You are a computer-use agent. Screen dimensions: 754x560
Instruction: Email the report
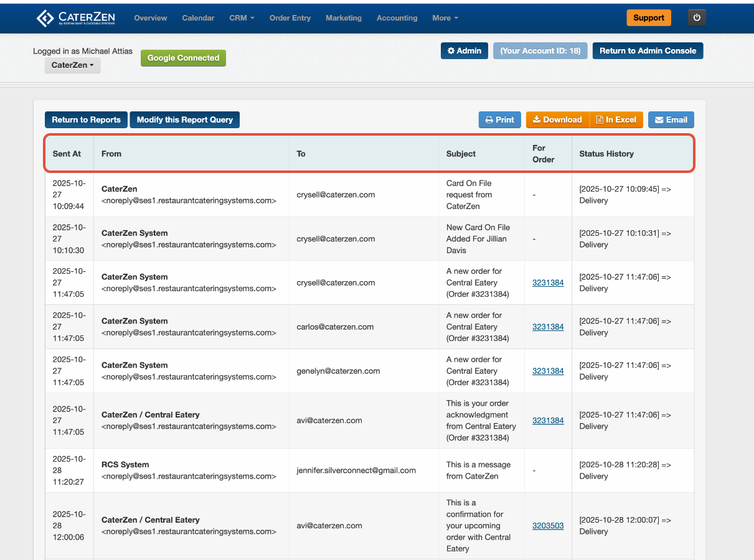pyautogui.click(x=671, y=120)
